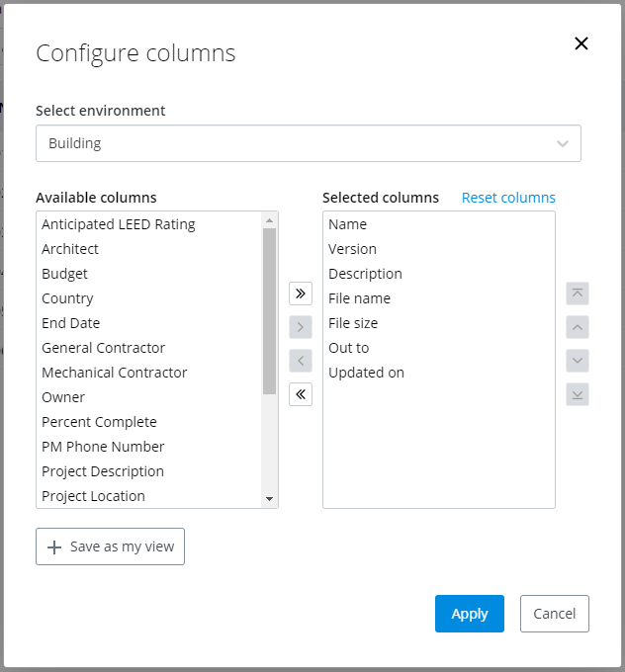Image resolution: width=625 pixels, height=672 pixels.
Task: Open the Select environment dropdown
Action: tap(308, 143)
